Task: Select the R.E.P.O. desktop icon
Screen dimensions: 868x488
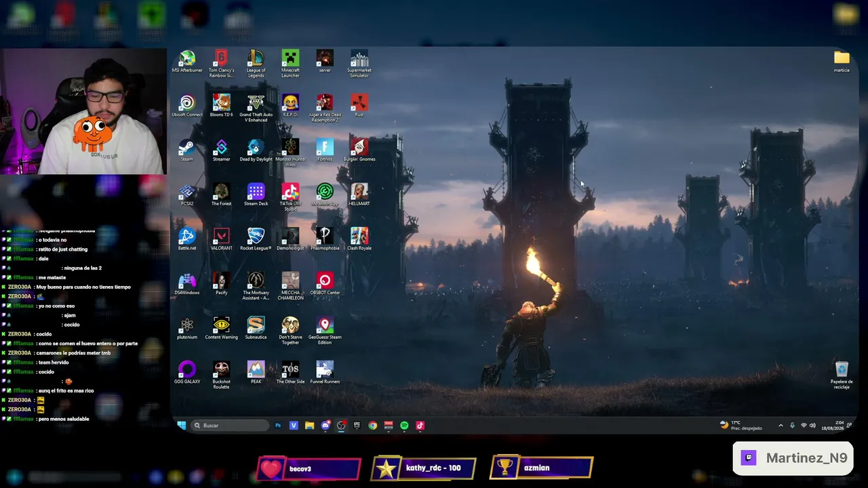Action: pyautogui.click(x=290, y=106)
